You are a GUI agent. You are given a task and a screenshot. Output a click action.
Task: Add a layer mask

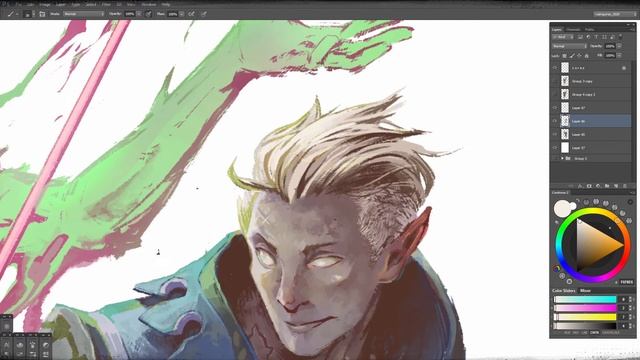[589, 186]
